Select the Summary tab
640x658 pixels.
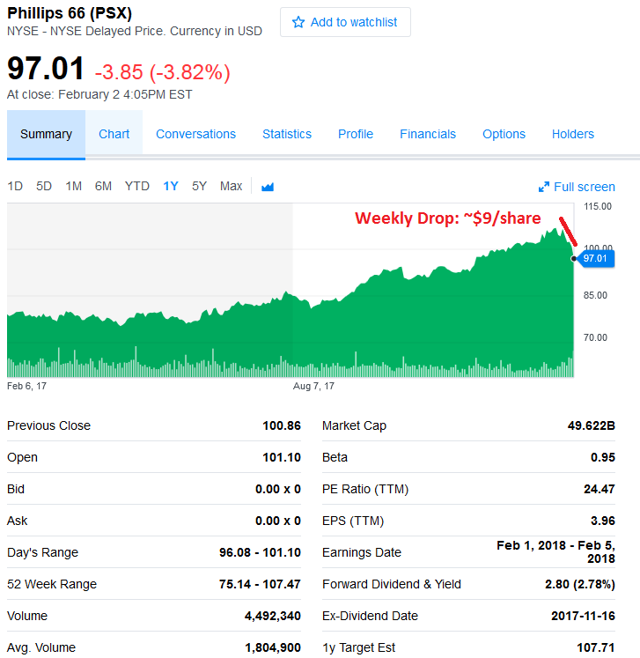(x=46, y=134)
